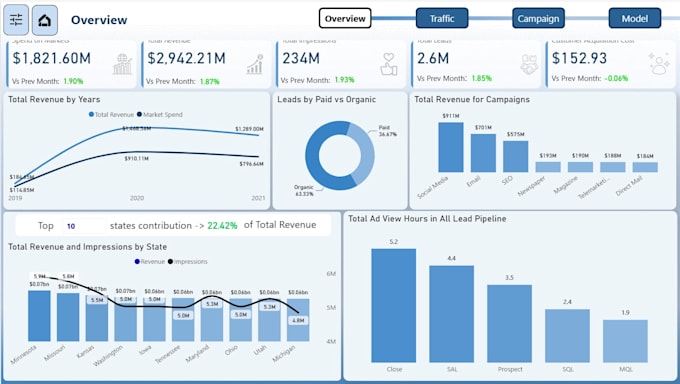The width and height of the screenshot is (680, 384).
Task: Click the $2,942.21M revenue value
Action: 186,58
